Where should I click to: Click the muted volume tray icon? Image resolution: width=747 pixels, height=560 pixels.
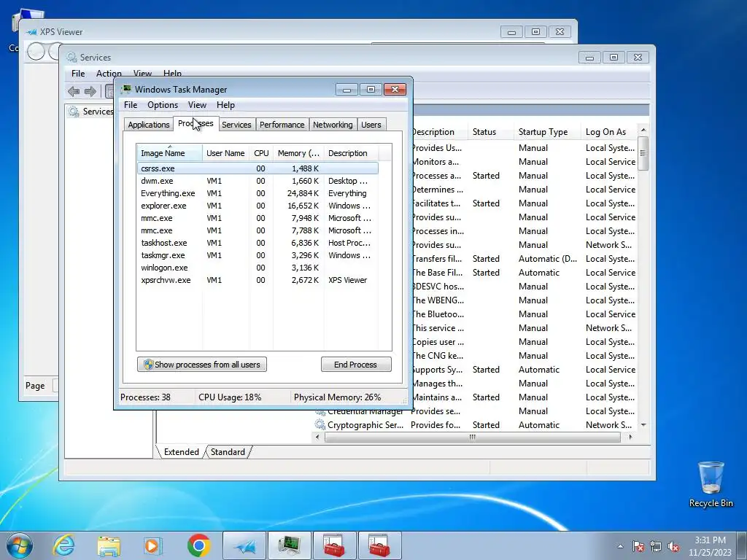coord(673,546)
